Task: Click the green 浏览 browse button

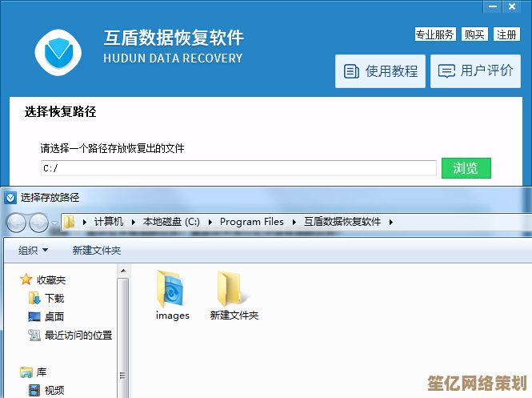Action: [466, 168]
